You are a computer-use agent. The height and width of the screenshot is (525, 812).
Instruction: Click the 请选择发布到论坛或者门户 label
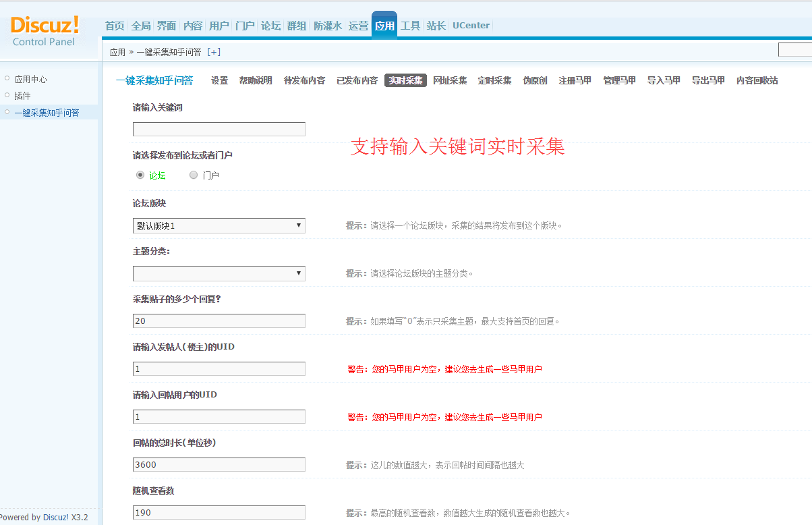(x=183, y=155)
